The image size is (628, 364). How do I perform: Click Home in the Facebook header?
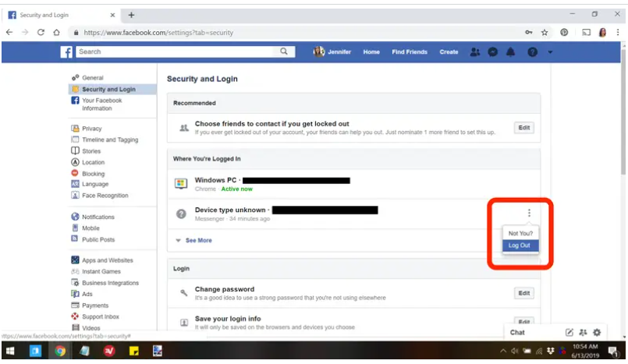[371, 52]
